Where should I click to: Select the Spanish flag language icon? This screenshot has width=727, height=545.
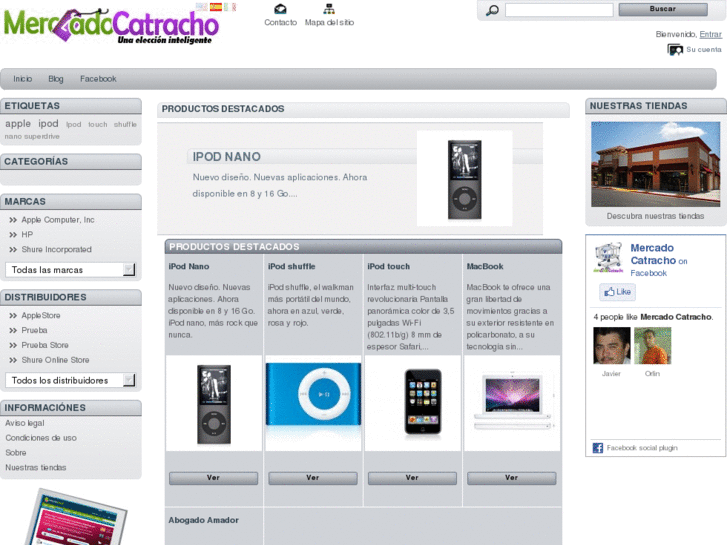216,6
